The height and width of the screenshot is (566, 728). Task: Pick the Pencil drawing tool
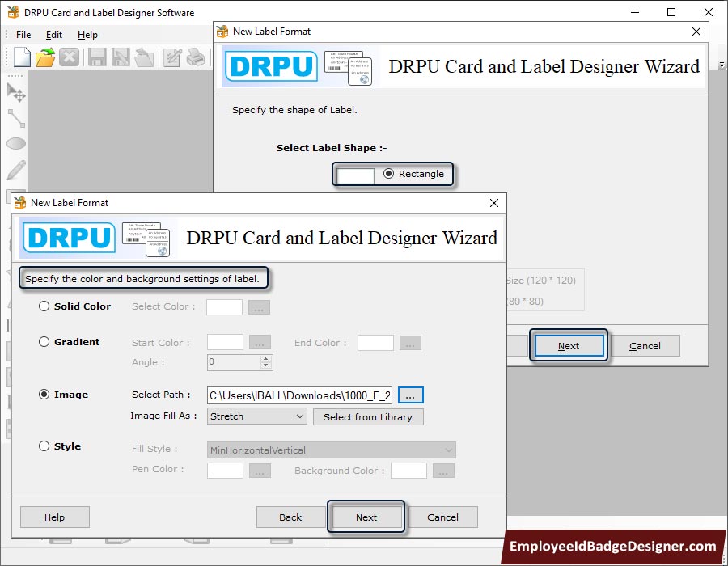click(x=16, y=170)
